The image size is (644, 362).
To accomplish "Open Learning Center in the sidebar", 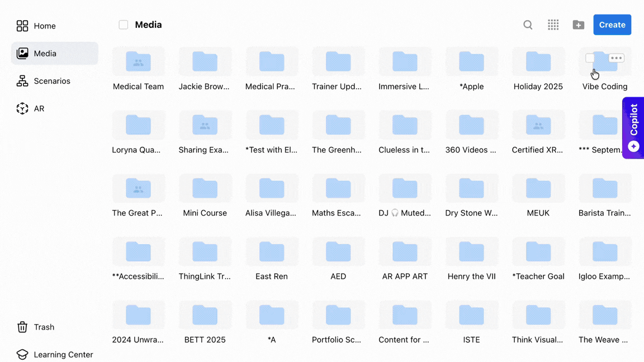I will (55, 355).
